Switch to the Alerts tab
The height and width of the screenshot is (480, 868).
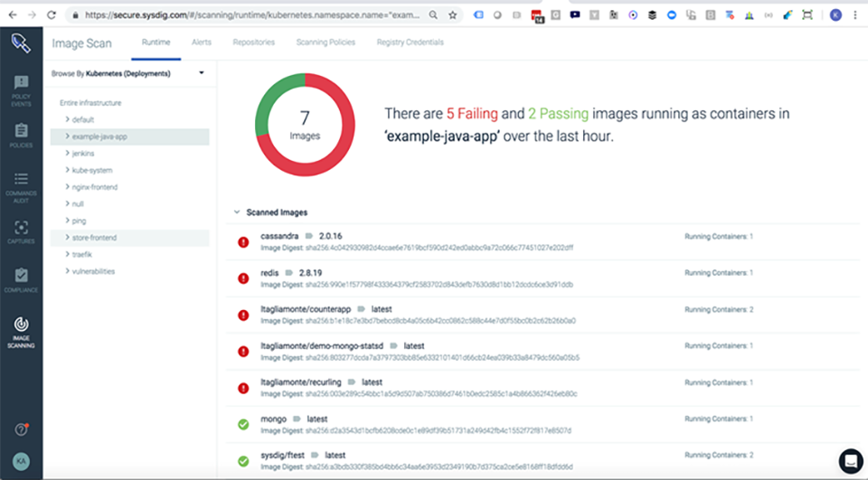(201, 42)
